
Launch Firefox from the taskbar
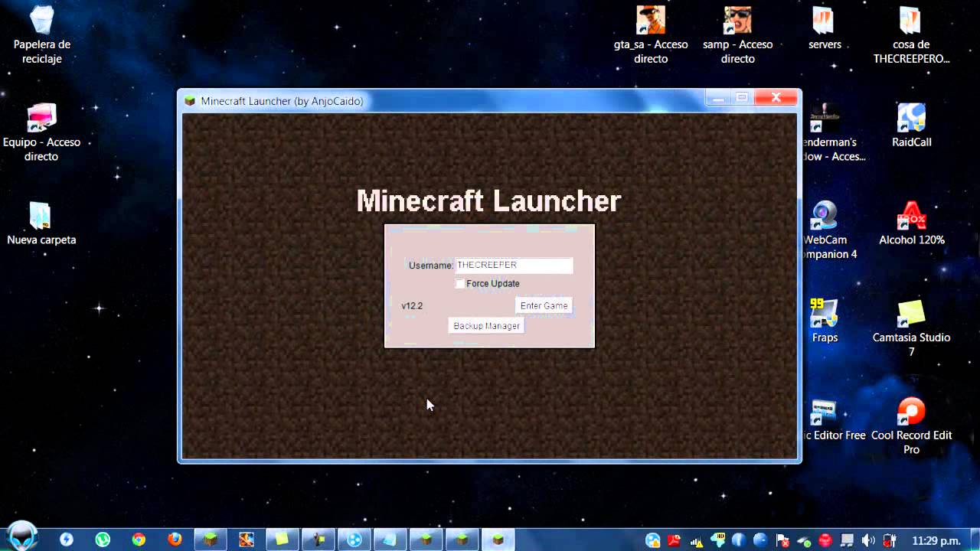coord(175,540)
